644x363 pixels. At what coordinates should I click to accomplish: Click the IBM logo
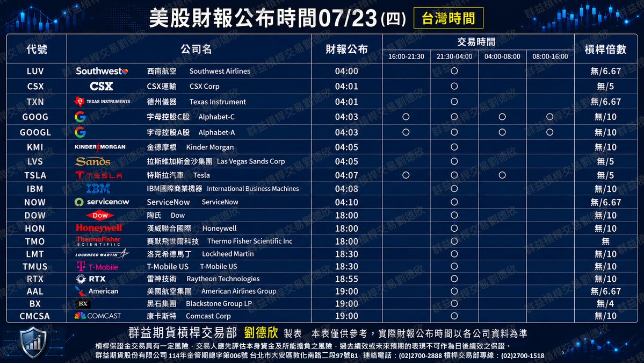(x=98, y=189)
